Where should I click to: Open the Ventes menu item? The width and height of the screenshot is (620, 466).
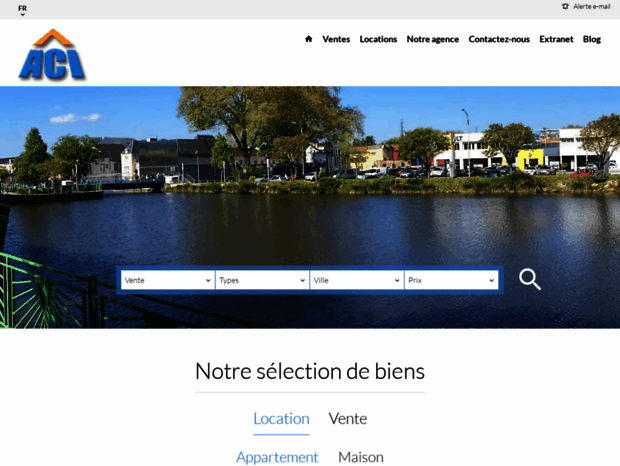336,39
